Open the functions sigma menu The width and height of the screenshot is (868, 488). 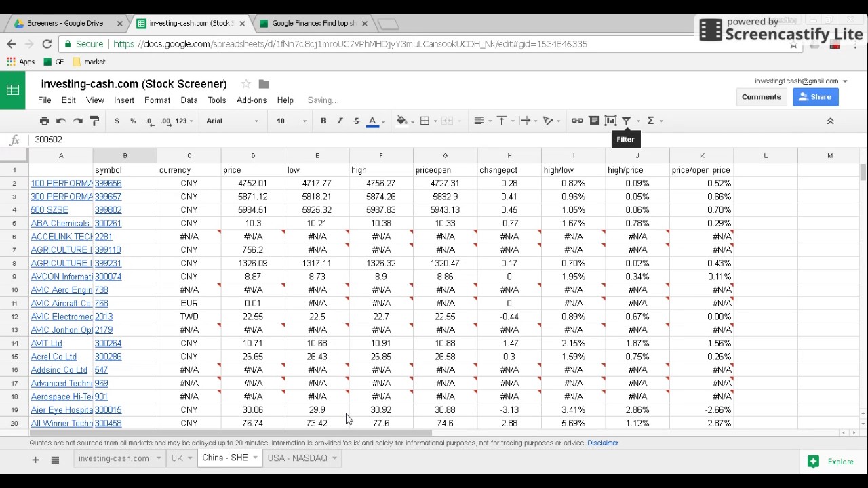(x=653, y=121)
